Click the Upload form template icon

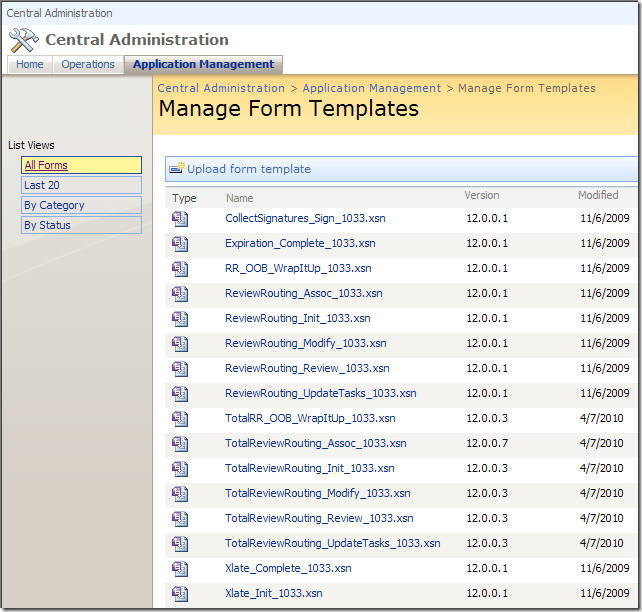(176, 169)
